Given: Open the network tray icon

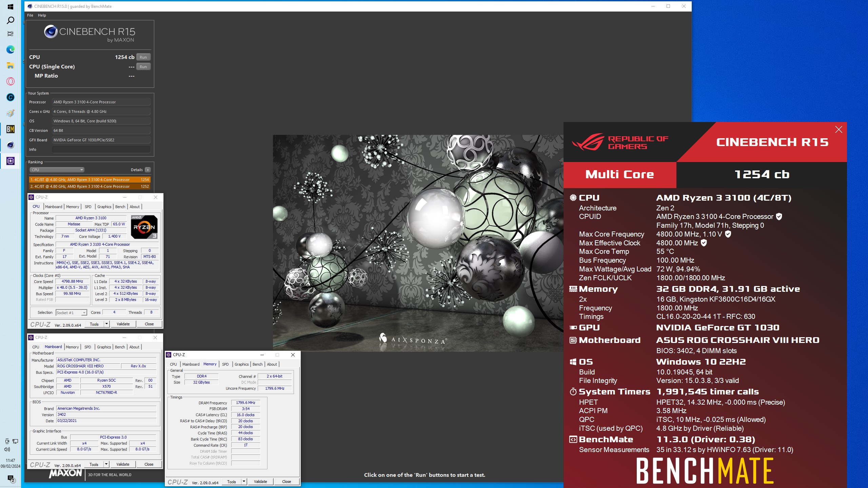Looking at the screenshot, I should click(x=15, y=441).
